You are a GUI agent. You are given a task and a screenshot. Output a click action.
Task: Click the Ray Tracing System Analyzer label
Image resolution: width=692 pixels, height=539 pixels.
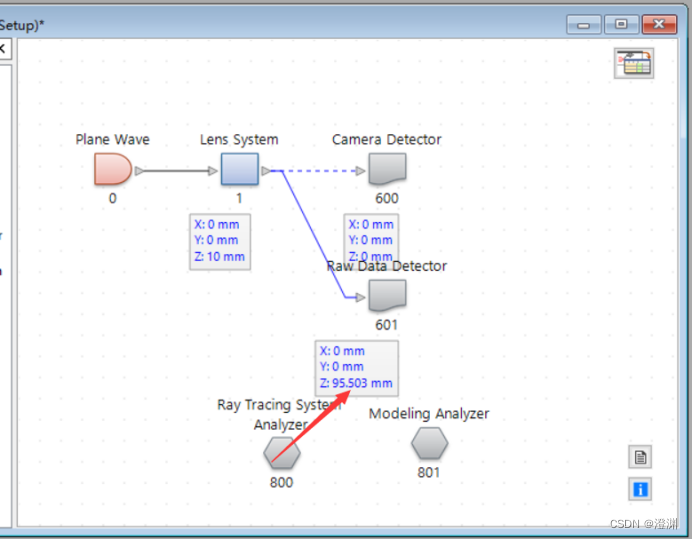(280, 415)
